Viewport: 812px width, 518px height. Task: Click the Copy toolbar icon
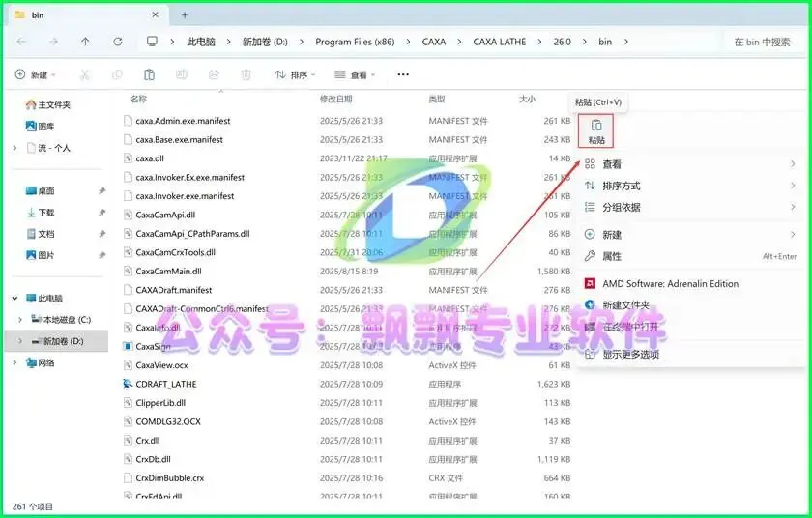point(117,75)
